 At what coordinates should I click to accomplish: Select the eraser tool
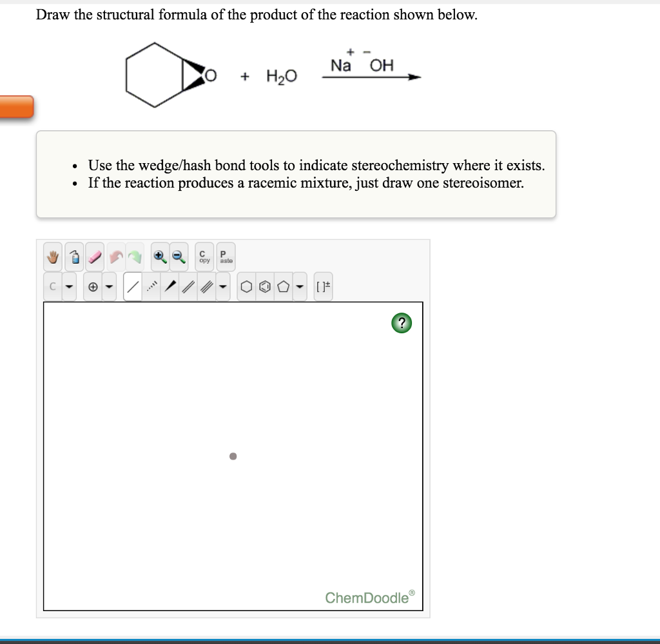(x=94, y=257)
